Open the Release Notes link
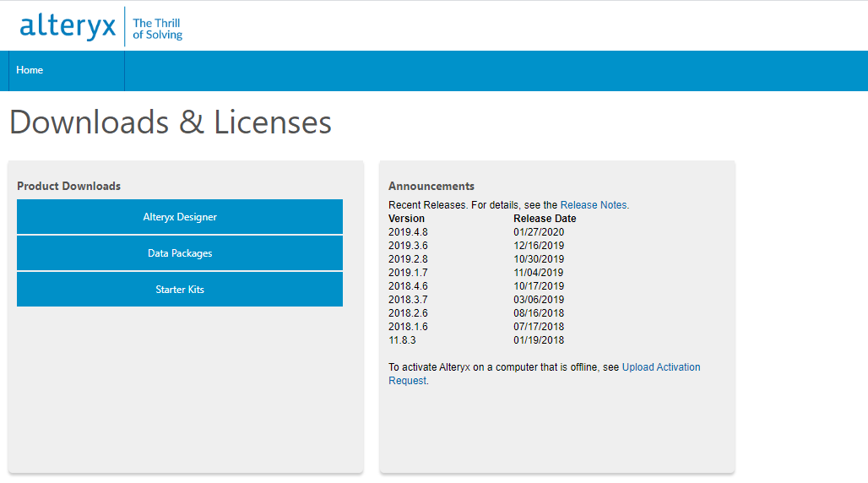 [594, 205]
